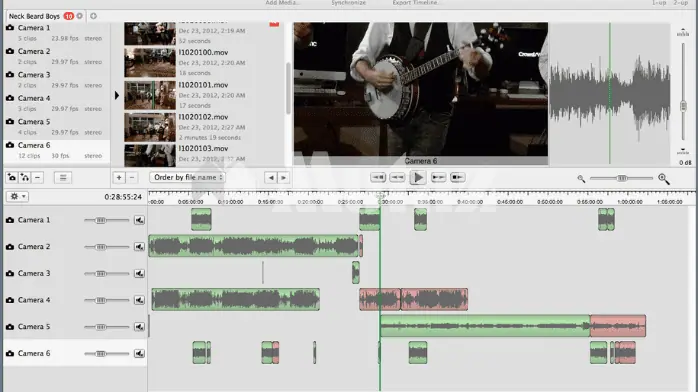698x392 pixels.
Task: Add a clip with the plus button
Action: (x=119, y=178)
